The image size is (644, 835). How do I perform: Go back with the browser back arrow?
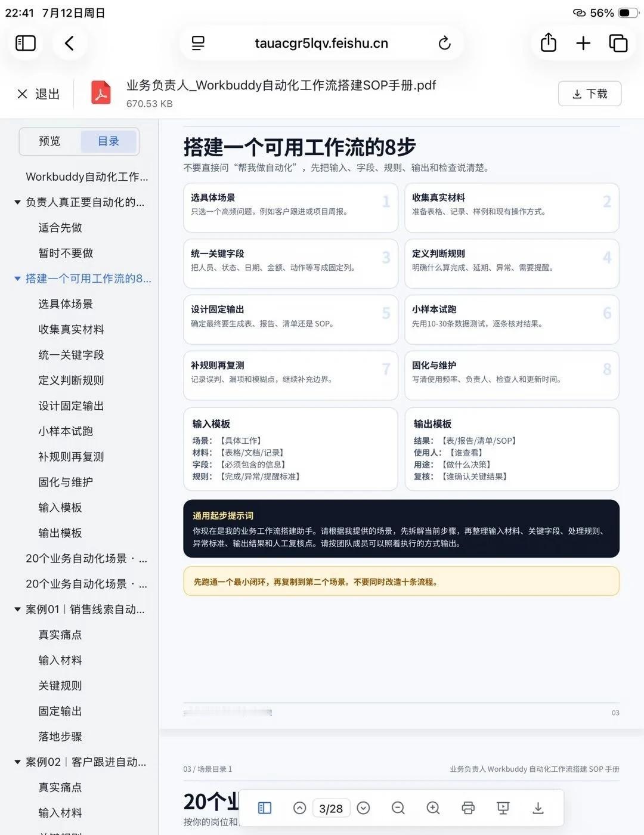coord(69,43)
